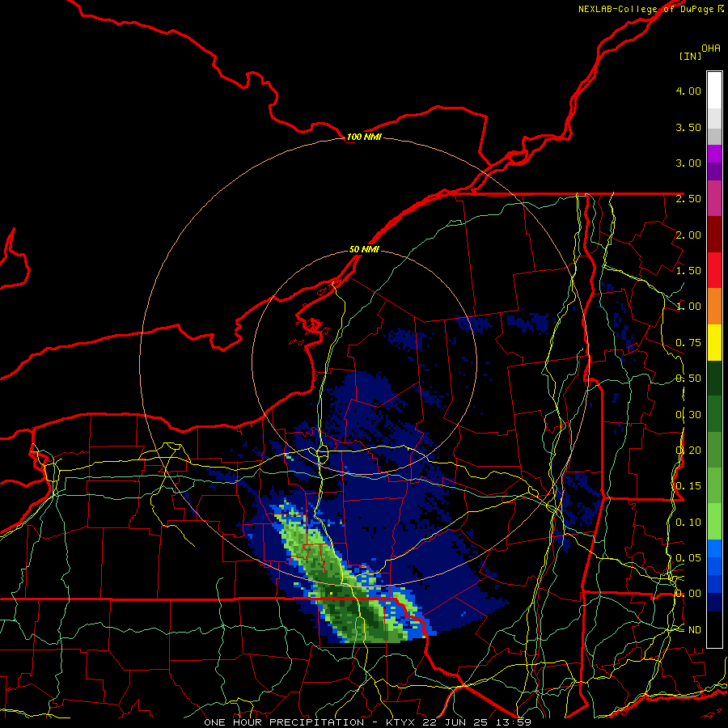Click the 2.00 legend value
The image size is (728, 728).
(x=688, y=235)
